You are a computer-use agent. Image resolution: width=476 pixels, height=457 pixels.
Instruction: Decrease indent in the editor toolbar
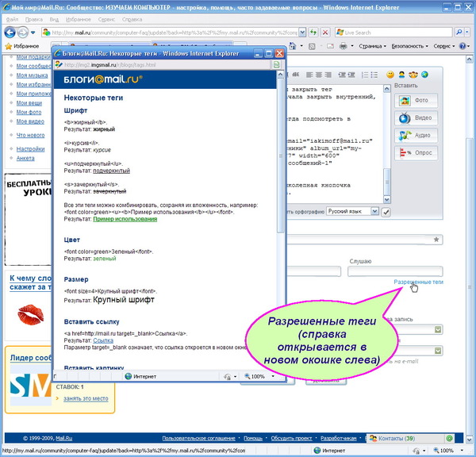pos(342,75)
